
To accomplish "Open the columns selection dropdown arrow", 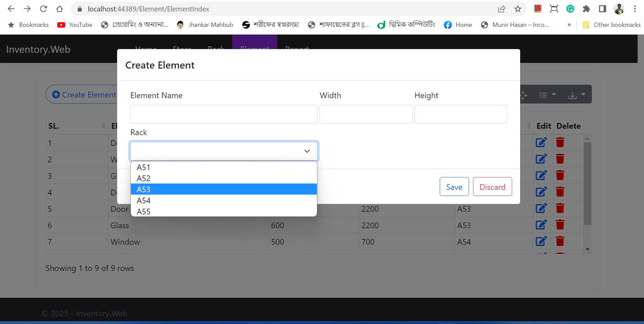I will (554, 94).
